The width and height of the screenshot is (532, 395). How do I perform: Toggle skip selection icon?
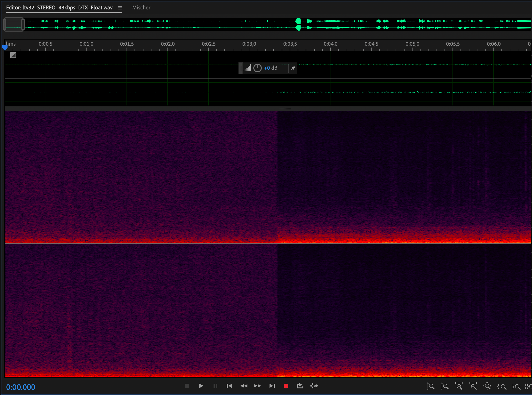pyautogui.click(x=314, y=386)
